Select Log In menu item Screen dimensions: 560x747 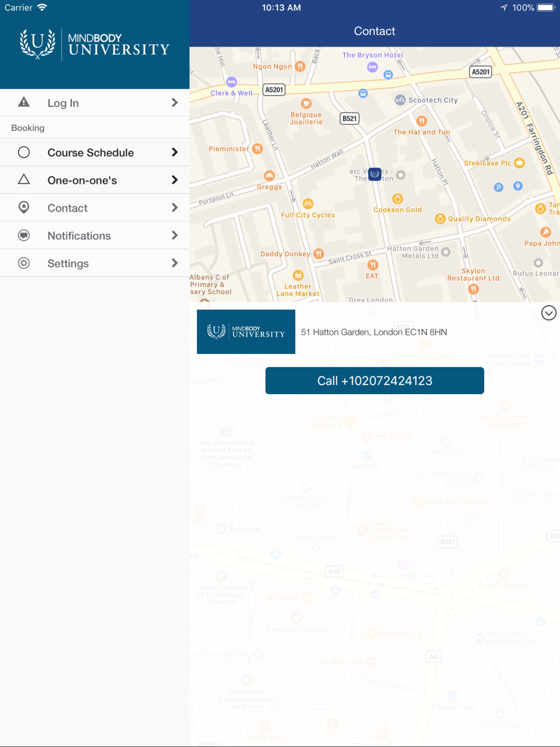[x=95, y=102]
